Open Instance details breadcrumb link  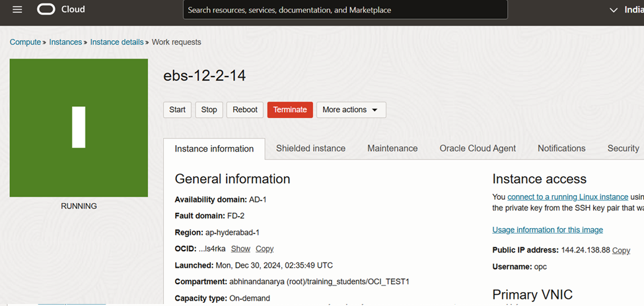pos(116,42)
